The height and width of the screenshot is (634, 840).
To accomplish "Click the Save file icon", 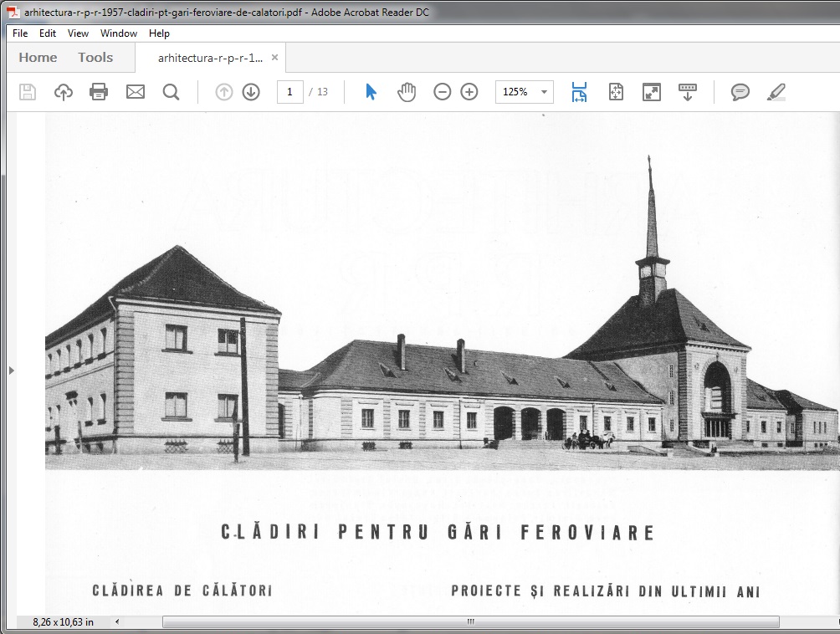I will [x=28, y=92].
